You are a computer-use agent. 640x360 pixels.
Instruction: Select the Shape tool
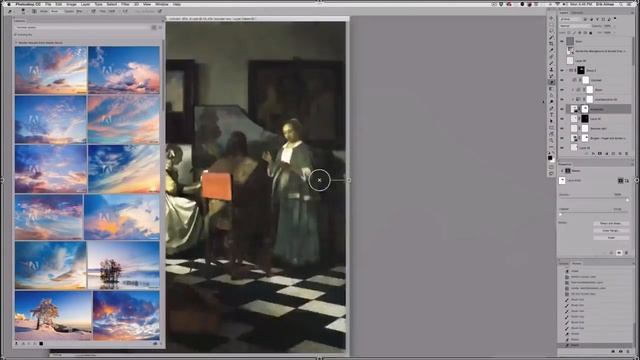tap(551, 127)
